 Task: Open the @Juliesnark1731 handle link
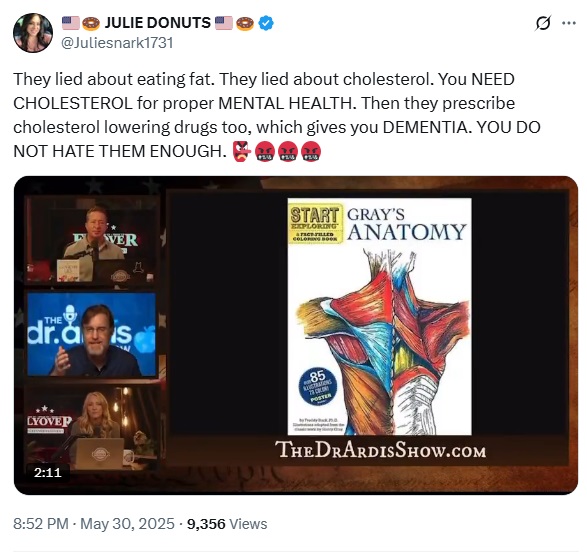tap(117, 43)
